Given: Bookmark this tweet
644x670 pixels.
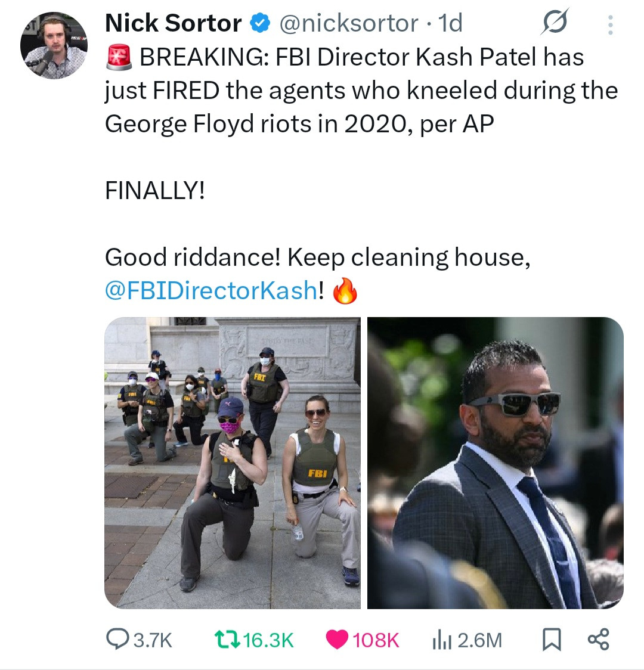Looking at the screenshot, I should coord(551,639).
